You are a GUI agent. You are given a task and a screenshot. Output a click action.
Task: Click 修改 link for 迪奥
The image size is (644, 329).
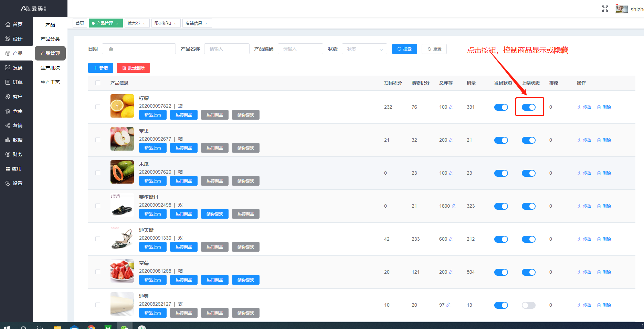click(x=584, y=305)
